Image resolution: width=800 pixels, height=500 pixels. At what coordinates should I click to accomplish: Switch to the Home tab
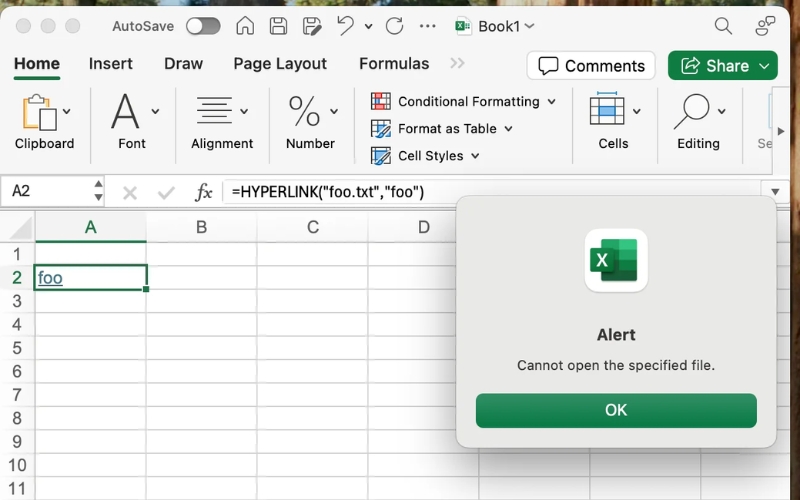[37, 64]
